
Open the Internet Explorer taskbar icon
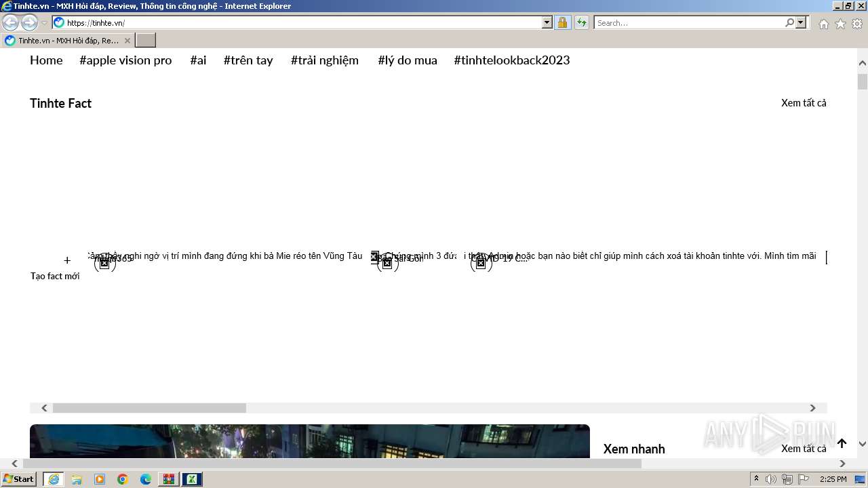coord(54,479)
